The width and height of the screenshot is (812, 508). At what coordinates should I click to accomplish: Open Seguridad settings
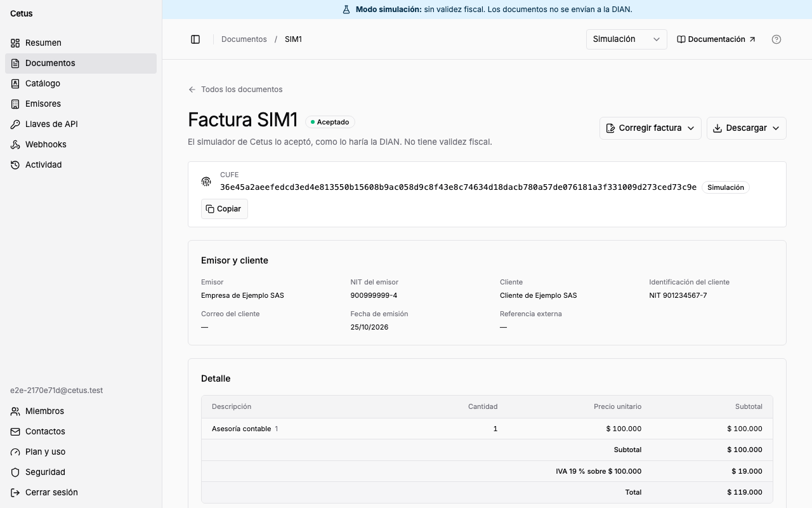[x=81, y=472]
